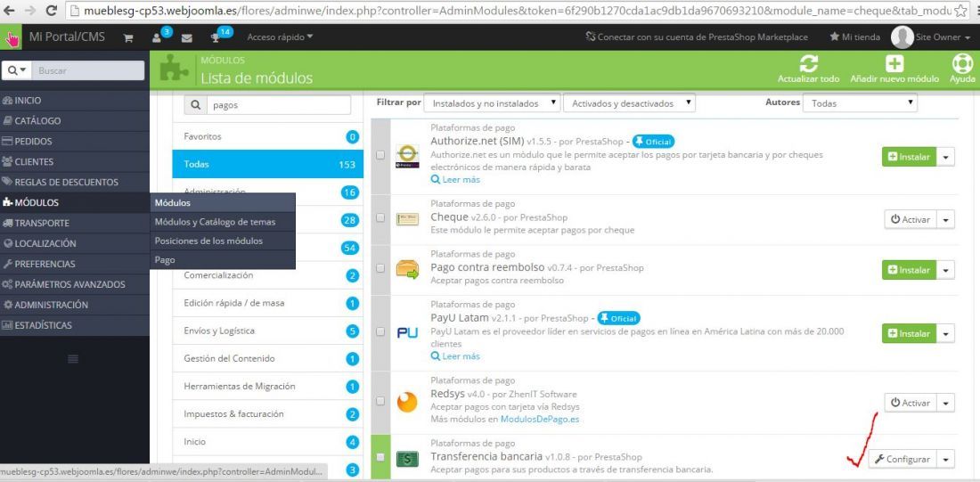Screen dimensions: 980x482
Task: Activate the Redsys module
Action: 911,403
